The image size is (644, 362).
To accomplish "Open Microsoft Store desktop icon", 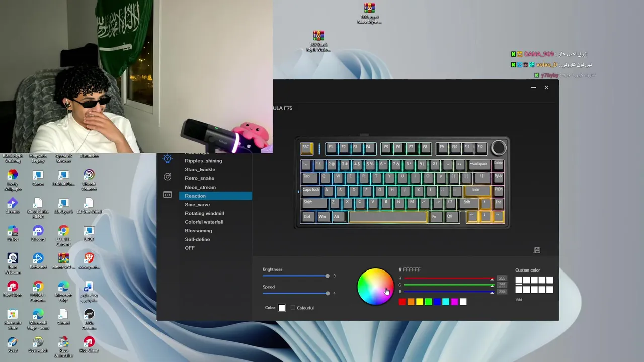I will pyautogui.click(x=13, y=320).
